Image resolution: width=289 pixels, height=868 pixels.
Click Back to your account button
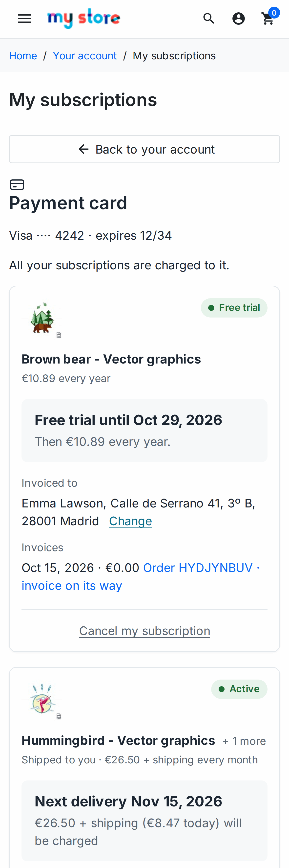144,149
